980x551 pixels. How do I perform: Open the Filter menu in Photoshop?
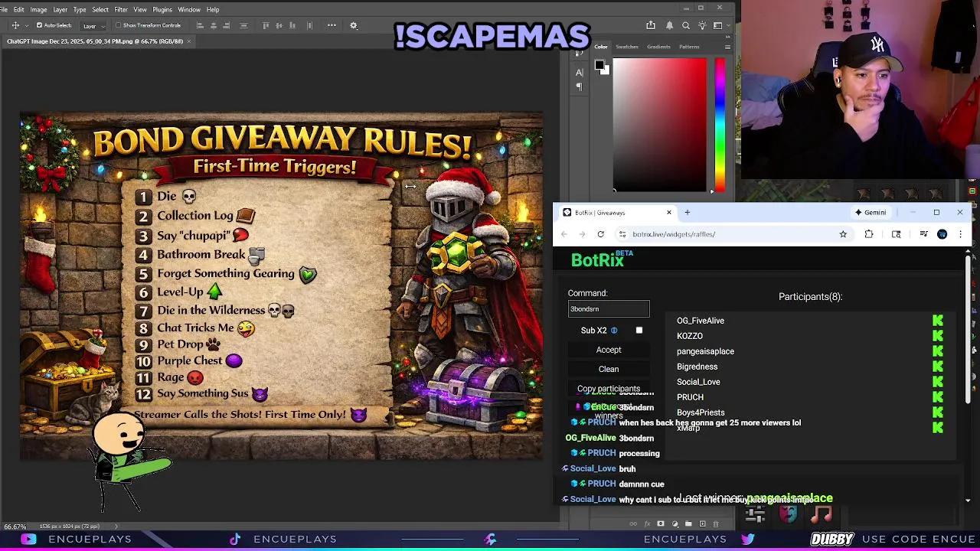(x=120, y=9)
